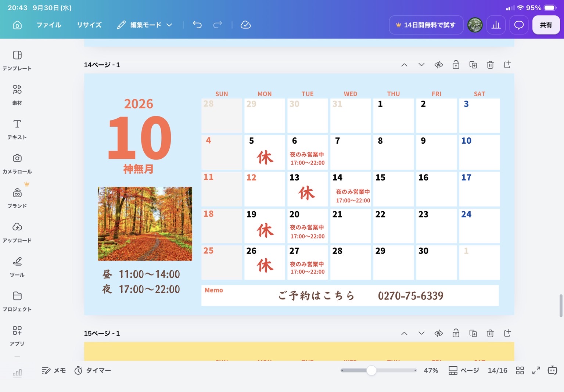Move page 14 down with chevron
Screen dimensions: 564x392
[421, 65]
